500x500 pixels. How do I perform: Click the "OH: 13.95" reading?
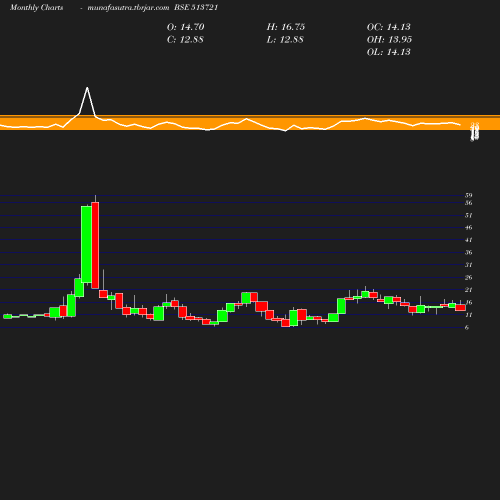point(389,39)
